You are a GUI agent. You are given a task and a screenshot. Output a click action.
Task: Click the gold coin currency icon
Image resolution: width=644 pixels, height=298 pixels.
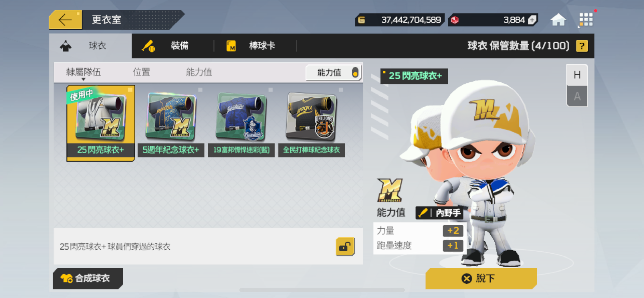pos(361,20)
